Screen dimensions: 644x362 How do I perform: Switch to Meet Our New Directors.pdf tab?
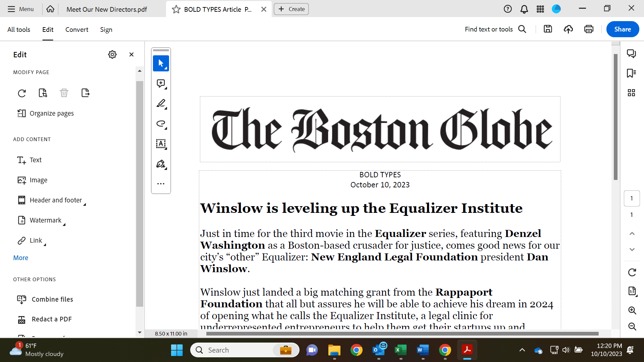point(107,9)
